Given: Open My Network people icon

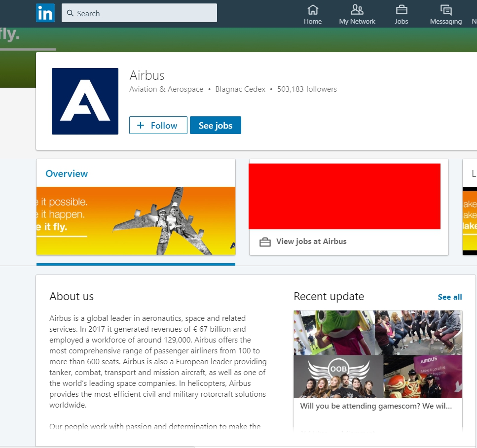Looking at the screenshot, I should click(357, 10).
